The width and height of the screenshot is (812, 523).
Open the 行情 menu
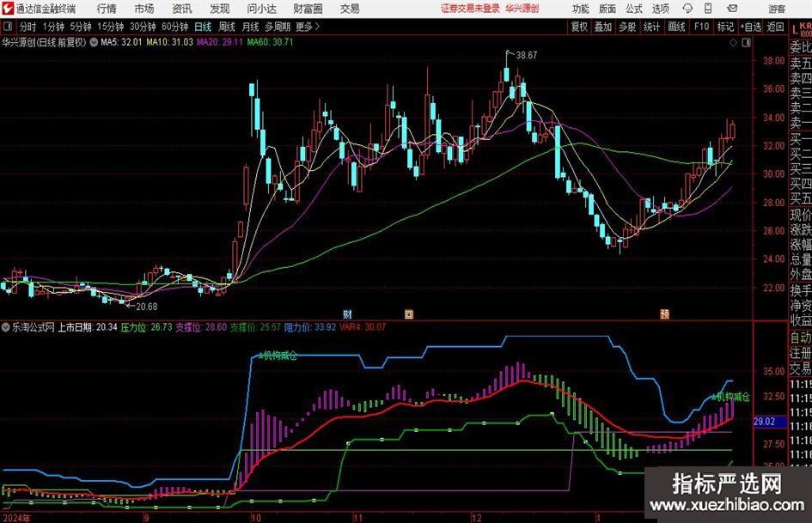107,9
